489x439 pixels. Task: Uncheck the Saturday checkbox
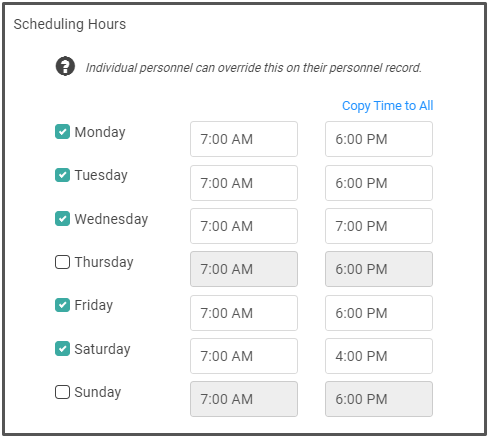click(x=62, y=349)
